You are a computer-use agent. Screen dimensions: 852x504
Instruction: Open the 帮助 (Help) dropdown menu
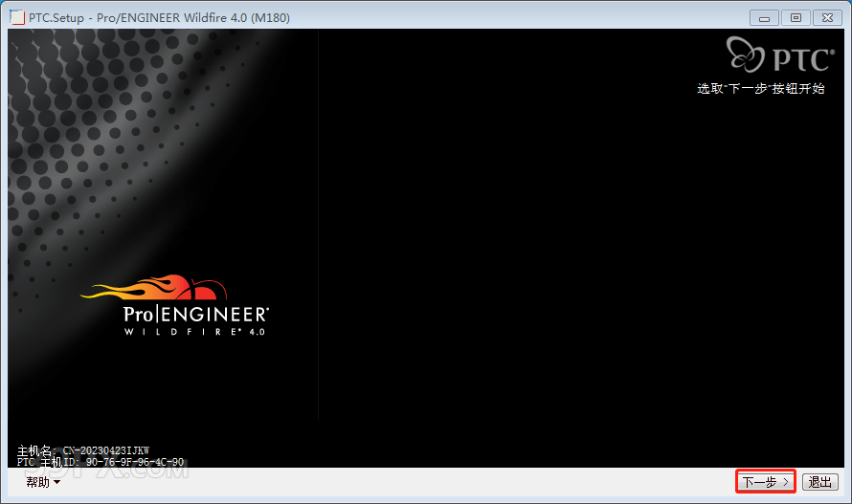pos(43,482)
